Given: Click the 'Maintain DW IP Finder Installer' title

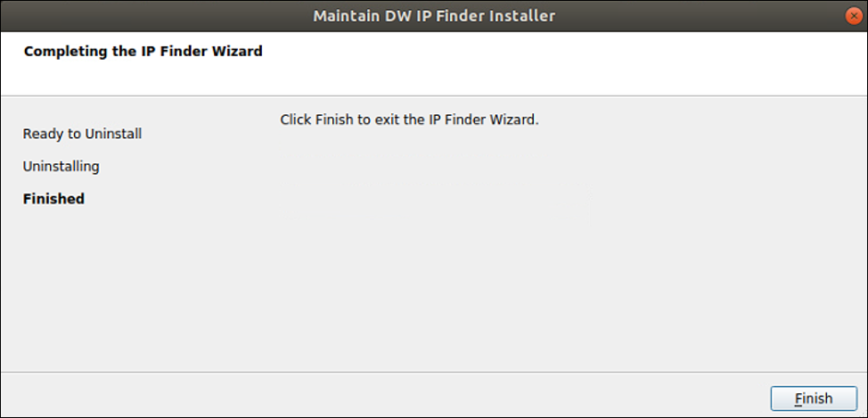Looking at the screenshot, I should 434,16.
